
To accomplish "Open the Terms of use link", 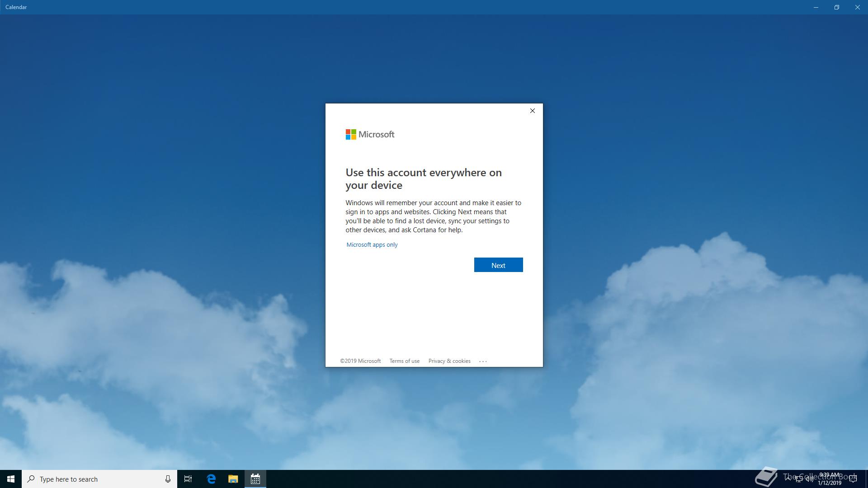I will [x=404, y=361].
